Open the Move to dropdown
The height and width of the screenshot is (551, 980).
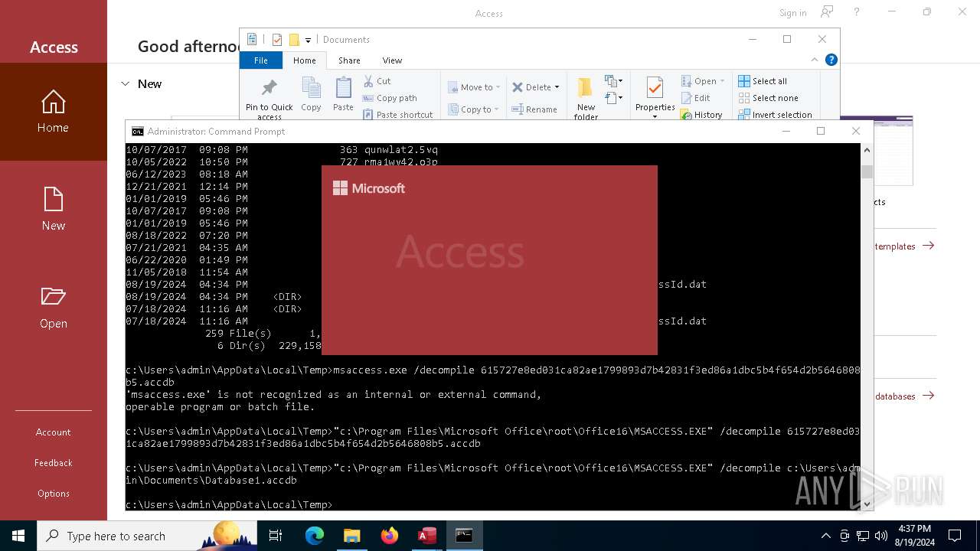click(x=473, y=87)
